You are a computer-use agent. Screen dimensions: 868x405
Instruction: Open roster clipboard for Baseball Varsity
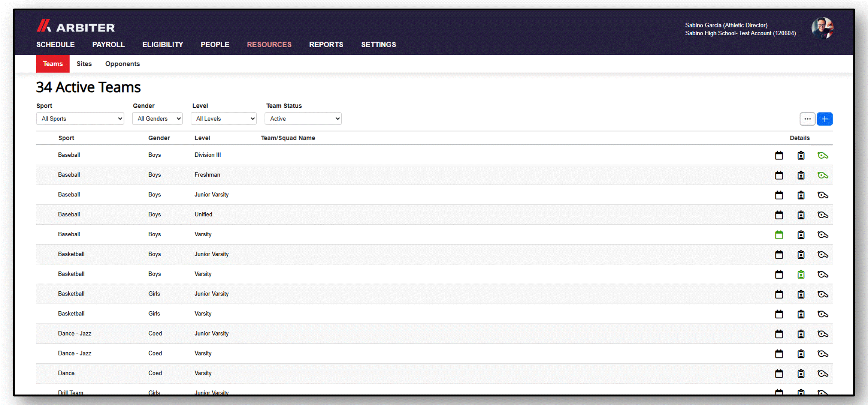pos(801,235)
